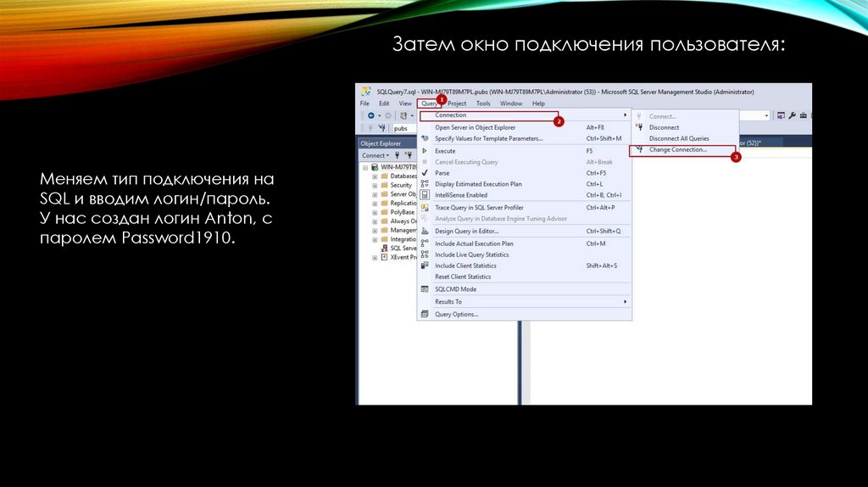The width and height of the screenshot is (868, 487).
Task: Click the Execute play icon in Query menu
Action: [x=426, y=151]
